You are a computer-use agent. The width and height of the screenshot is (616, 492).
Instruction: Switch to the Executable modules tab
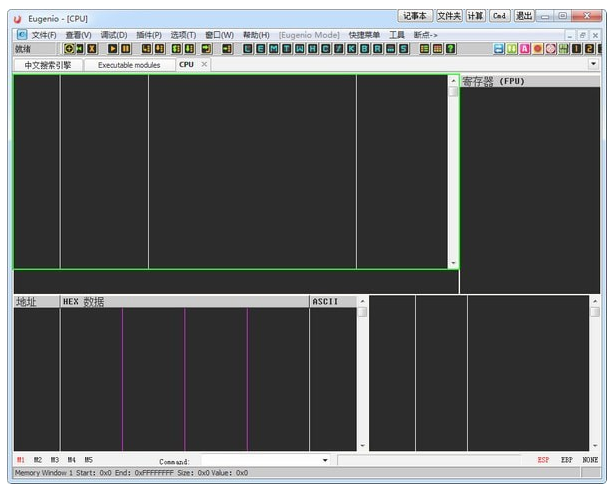click(x=129, y=65)
